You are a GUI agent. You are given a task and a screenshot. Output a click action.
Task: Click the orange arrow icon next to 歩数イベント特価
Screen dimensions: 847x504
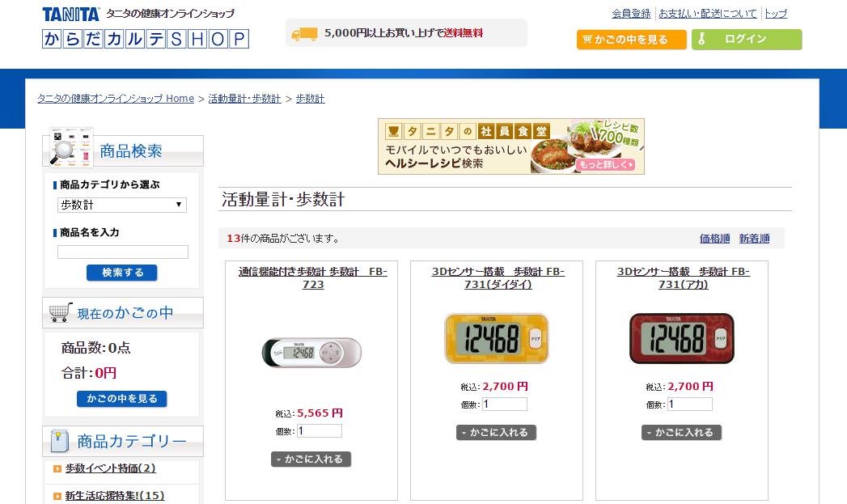57,469
